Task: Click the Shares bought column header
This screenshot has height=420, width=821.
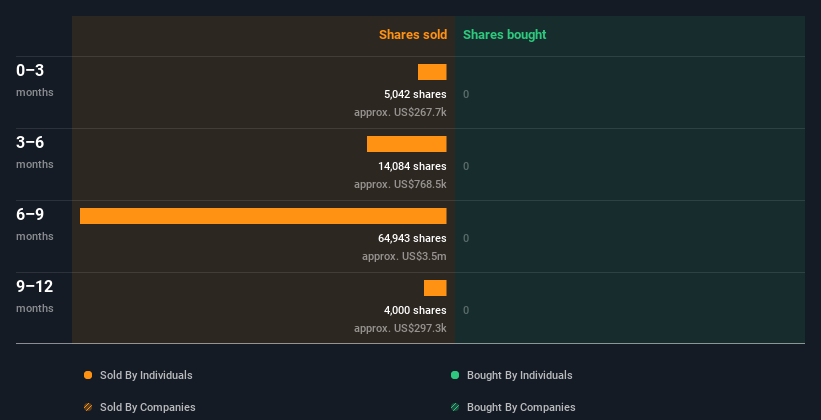Action: 505,35
